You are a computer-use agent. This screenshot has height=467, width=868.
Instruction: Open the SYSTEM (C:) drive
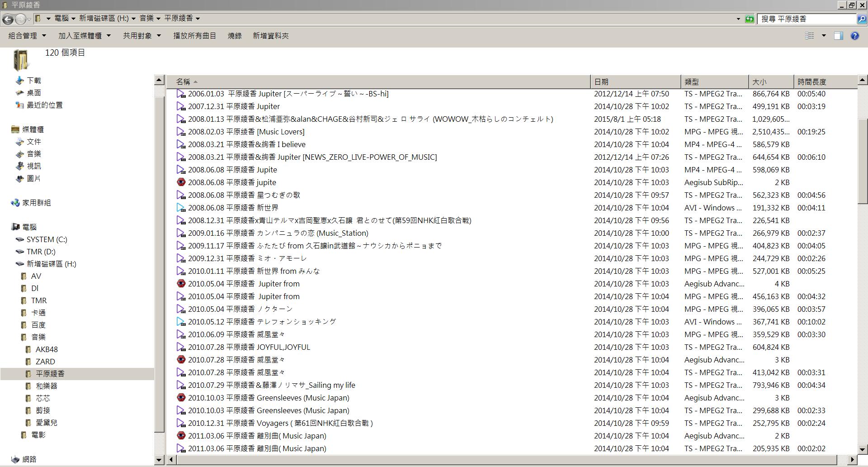[x=47, y=239]
